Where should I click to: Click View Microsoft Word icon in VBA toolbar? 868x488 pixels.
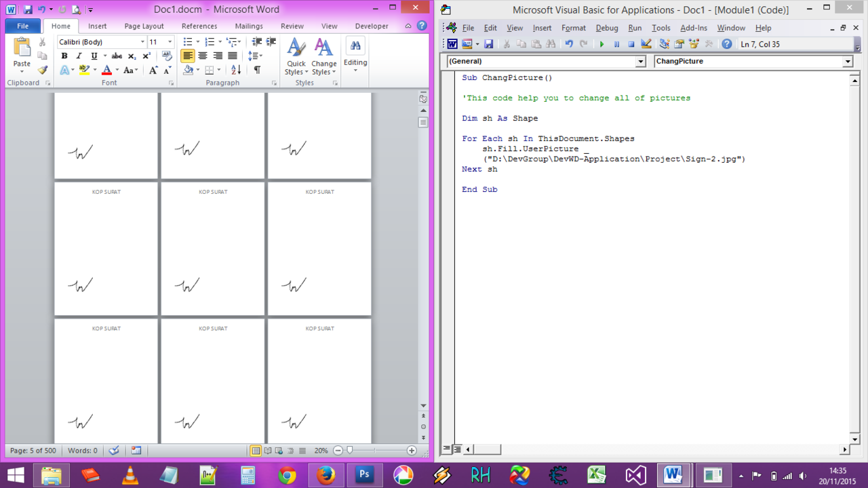(x=452, y=44)
